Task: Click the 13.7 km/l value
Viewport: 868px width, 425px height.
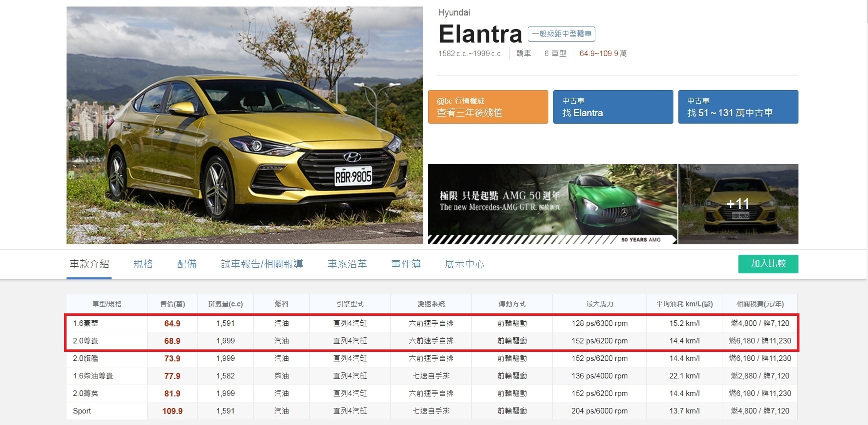Action: (684, 411)
